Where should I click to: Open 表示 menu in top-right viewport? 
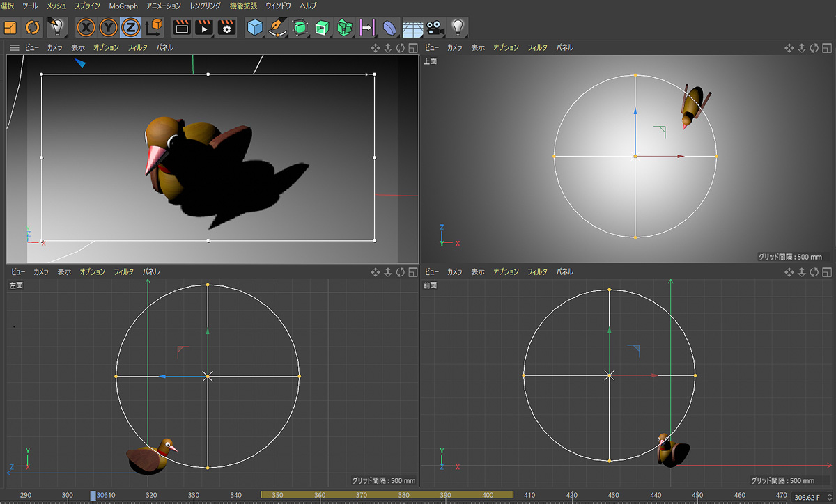pyautogui.click(x=478, y=48)
